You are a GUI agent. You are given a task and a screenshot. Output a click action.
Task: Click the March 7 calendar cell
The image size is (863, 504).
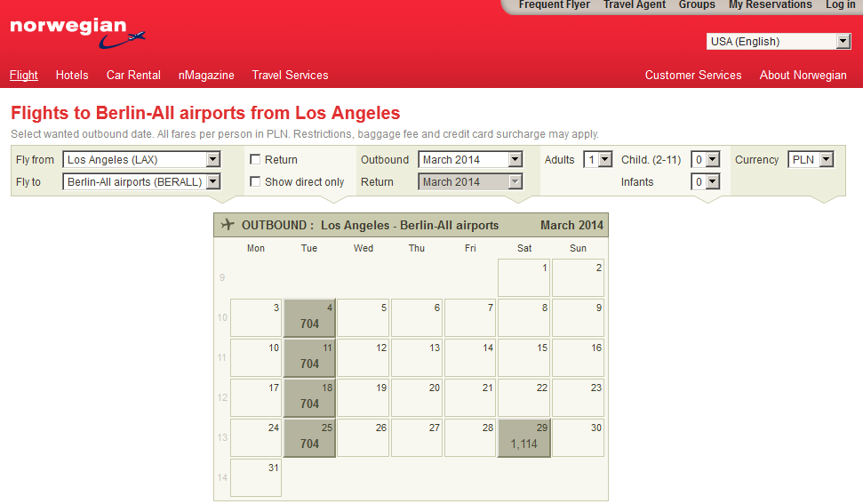470,317
